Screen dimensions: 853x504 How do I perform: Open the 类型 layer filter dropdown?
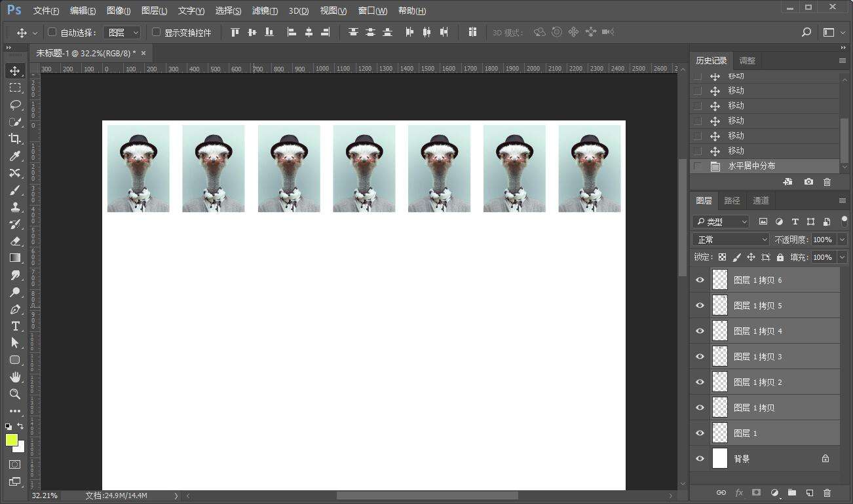tap(721, 222)
